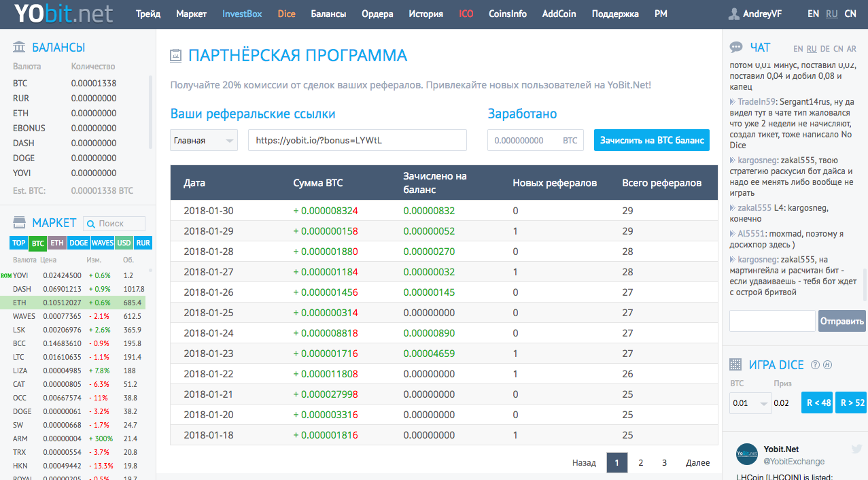Image resolution: width=868 pixels, height=480 pixels.
Task: Go to CoinsInfo
Action: click(x=508, y=14)
